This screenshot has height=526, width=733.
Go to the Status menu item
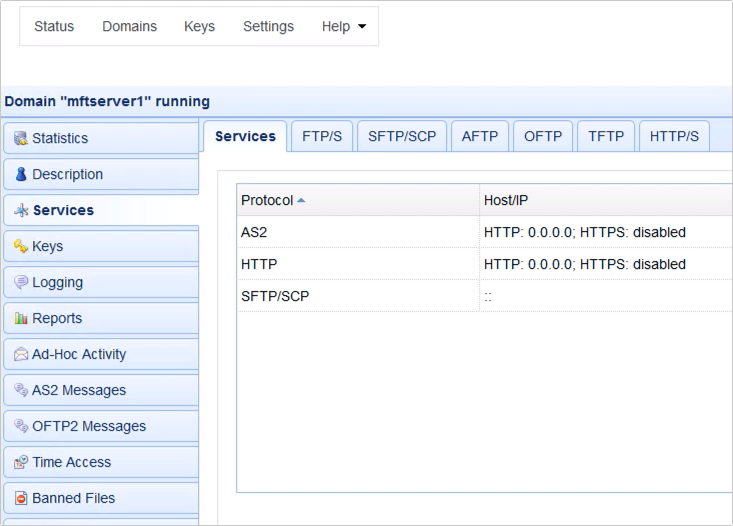[54, 27]
